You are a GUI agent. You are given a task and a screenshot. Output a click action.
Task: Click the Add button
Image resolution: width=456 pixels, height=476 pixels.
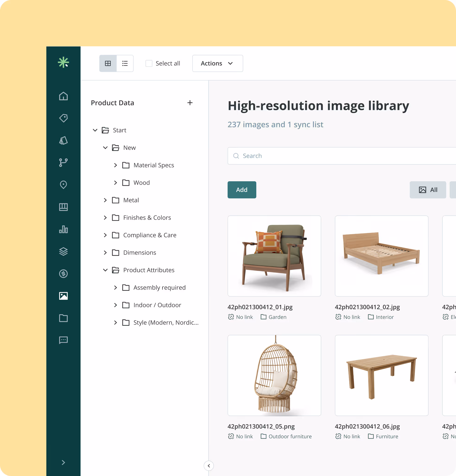[242, 190]
